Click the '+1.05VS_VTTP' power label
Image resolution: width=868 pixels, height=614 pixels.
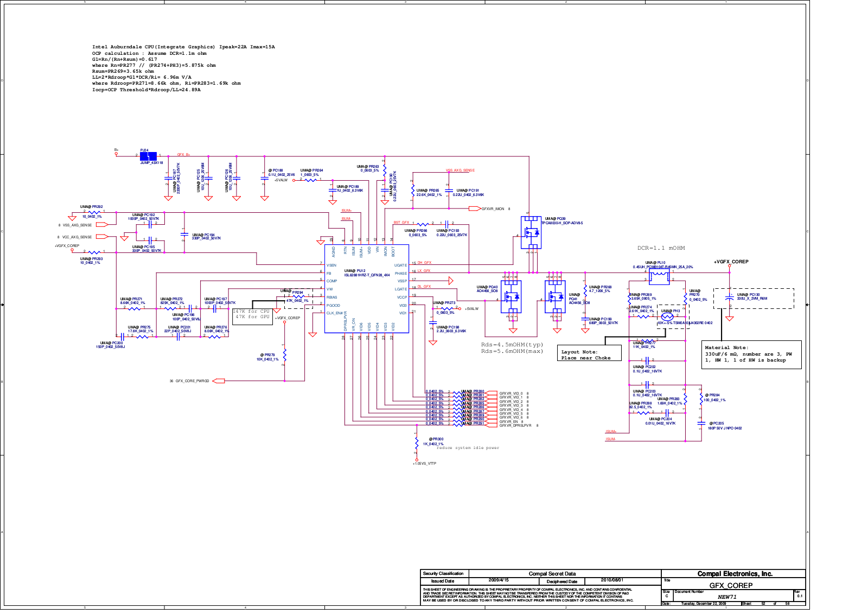click(424, 464)
